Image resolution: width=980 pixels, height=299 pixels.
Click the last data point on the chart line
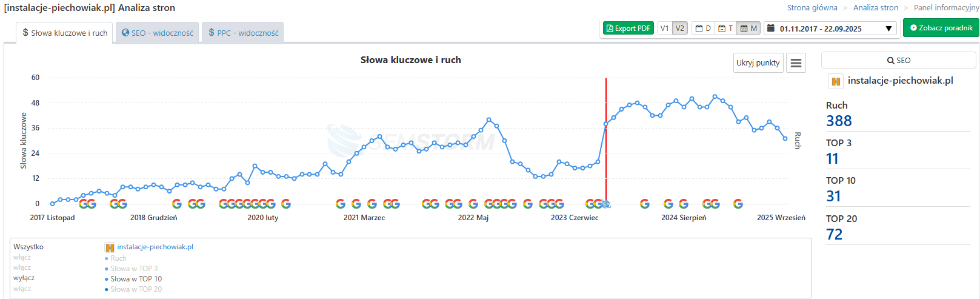pos(785,139)
